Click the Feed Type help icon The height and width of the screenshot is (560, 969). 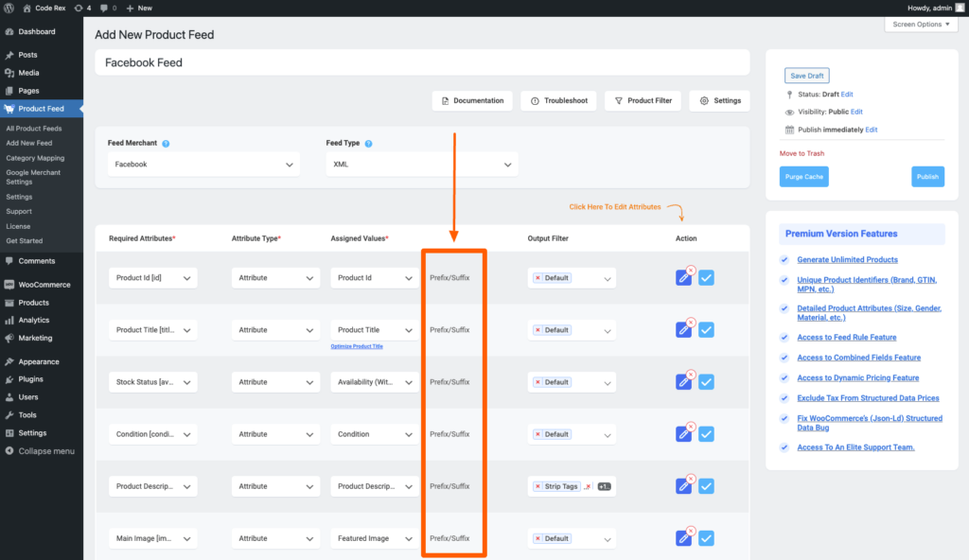point(368,144)
